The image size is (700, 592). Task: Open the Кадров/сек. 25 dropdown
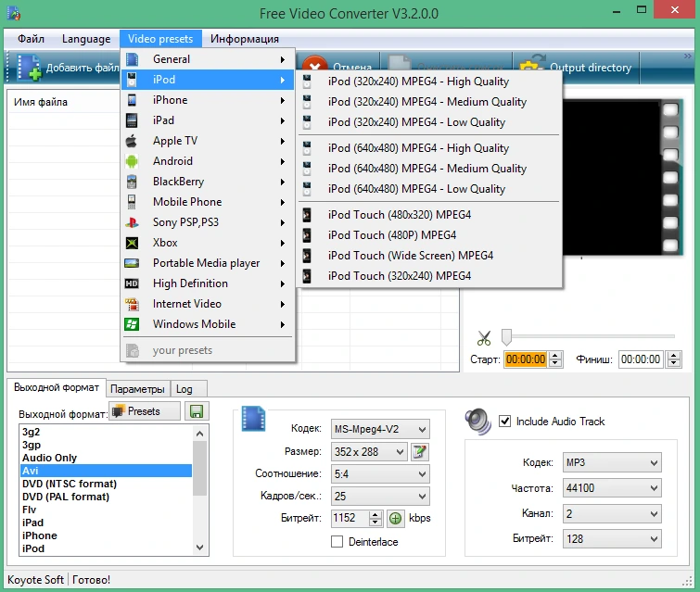point(380,496)
